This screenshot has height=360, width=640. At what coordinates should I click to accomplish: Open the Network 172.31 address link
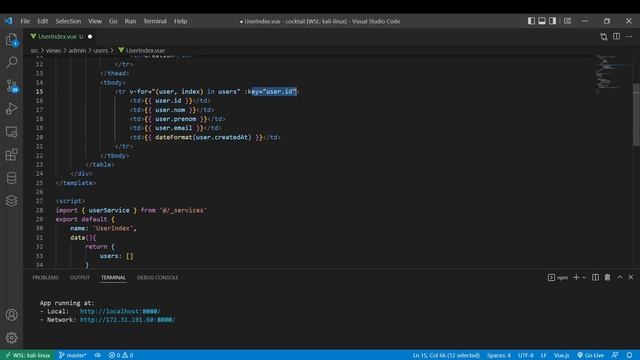point(127,320)
